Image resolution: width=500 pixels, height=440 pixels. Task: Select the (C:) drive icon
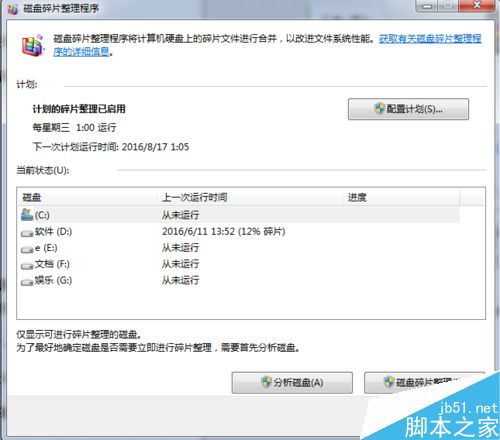(27, 215)
